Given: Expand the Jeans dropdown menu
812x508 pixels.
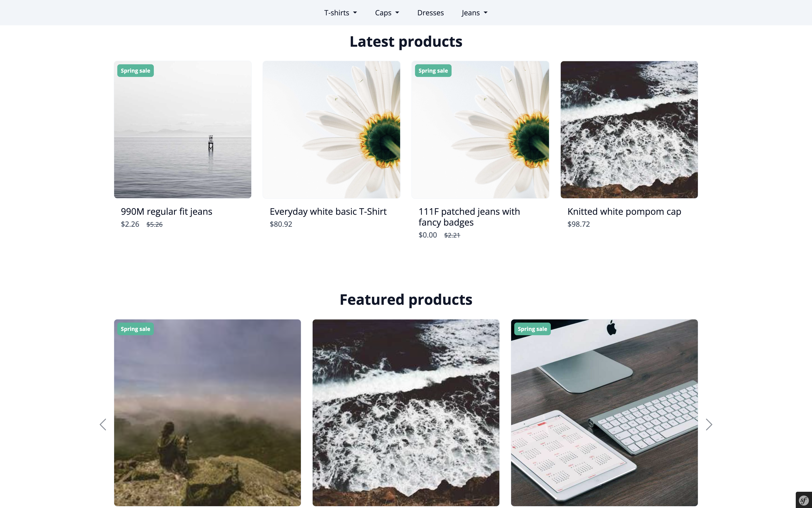Looking at the screenshot, I should click(474, 13).
